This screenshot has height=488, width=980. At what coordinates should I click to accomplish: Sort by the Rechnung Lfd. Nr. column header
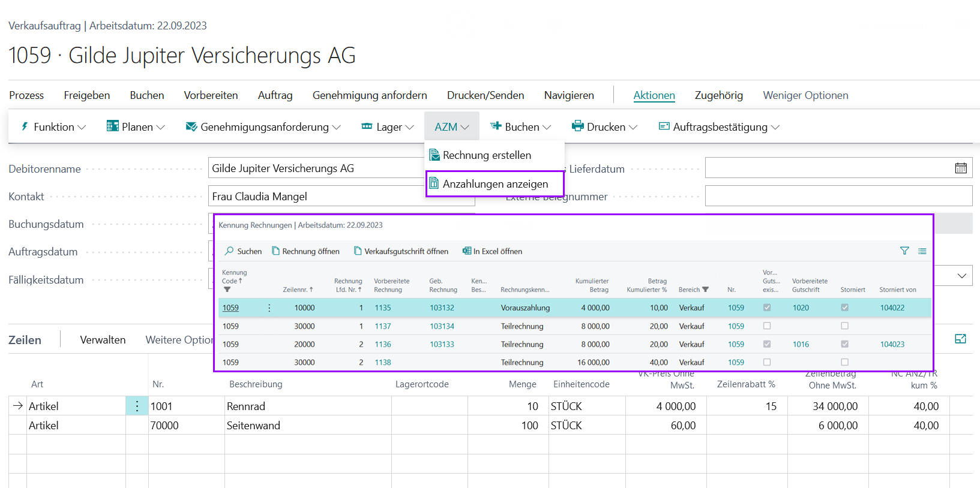[x=349, y=285]
